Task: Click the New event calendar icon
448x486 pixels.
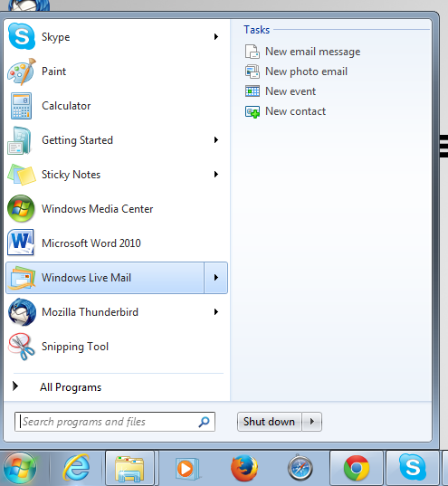Action: tap(253, 91)
